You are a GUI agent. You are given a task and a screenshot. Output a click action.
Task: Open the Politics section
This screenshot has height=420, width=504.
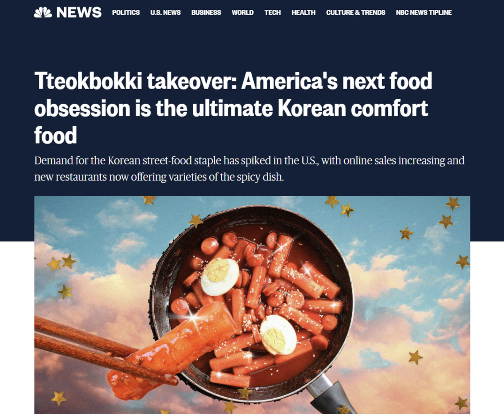pos(126,12)
